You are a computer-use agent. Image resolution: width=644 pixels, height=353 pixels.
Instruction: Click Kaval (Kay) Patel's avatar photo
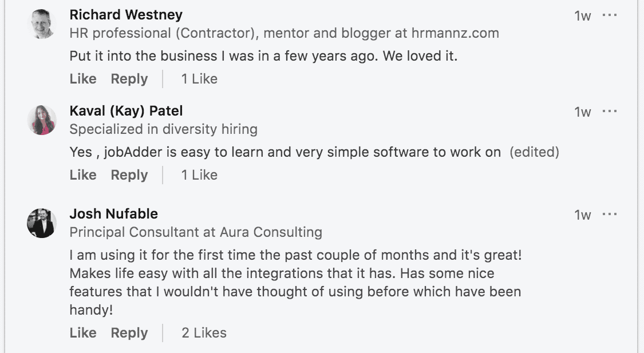coord(41,120)
